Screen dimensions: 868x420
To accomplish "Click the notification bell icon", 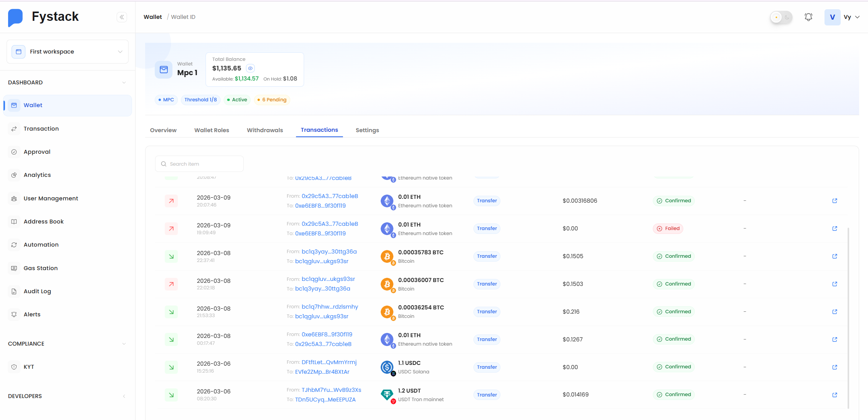I will 808,17.
